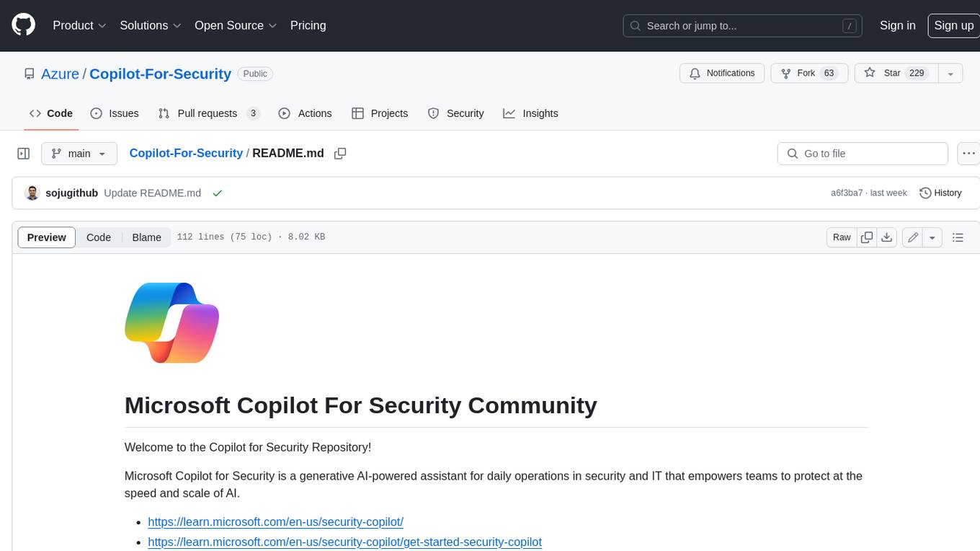This screenshot has width=980, height=551.
Task: Switch to the Projects tab
Action: click(380, 113)
